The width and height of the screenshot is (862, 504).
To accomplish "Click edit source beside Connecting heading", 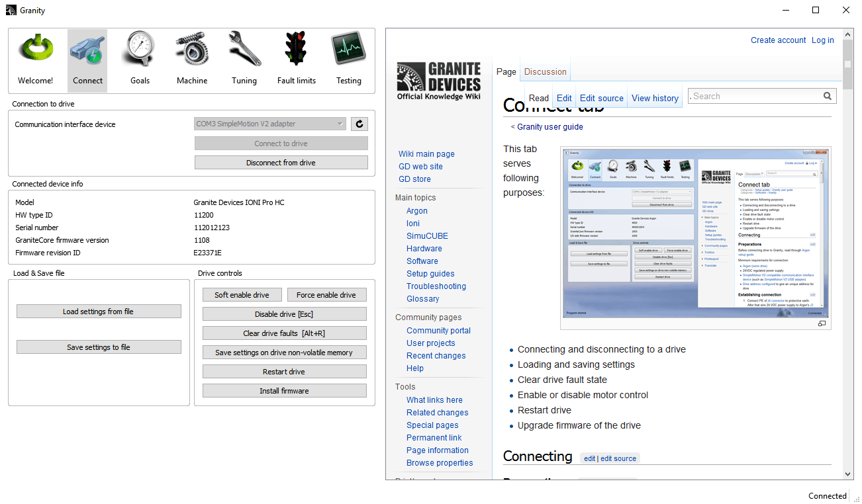I will (618, 458).
